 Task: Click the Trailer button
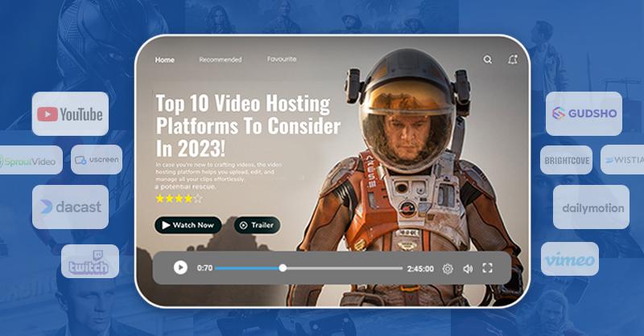click(258, 225)
